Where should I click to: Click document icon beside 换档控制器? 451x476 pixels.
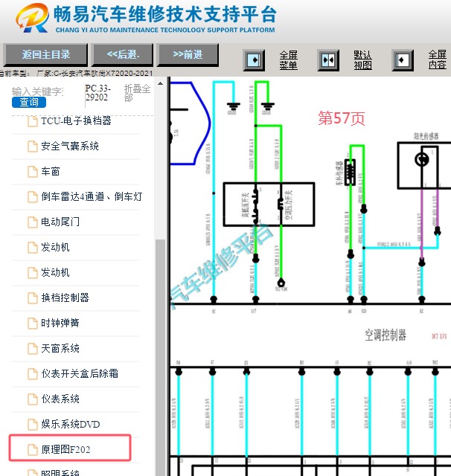(33, 298)
